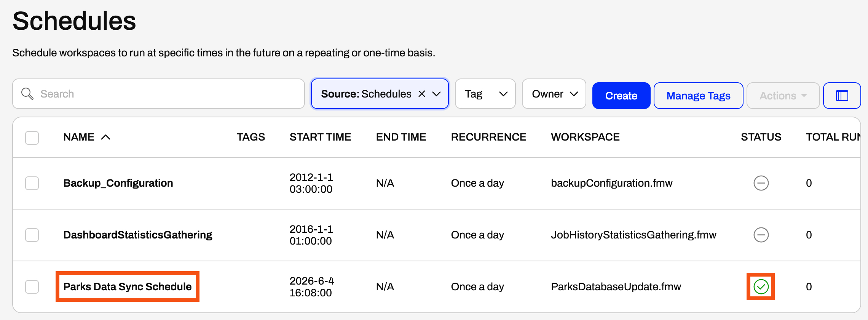Tick the select-all checkbox in header
This screenshot has height=320, width=868.
click(x=32, y=138)
